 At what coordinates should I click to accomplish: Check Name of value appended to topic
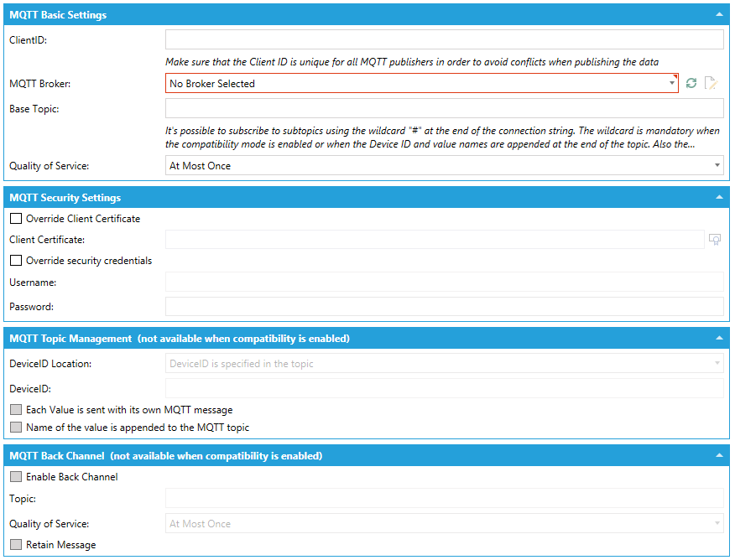(x=16, y=428)
